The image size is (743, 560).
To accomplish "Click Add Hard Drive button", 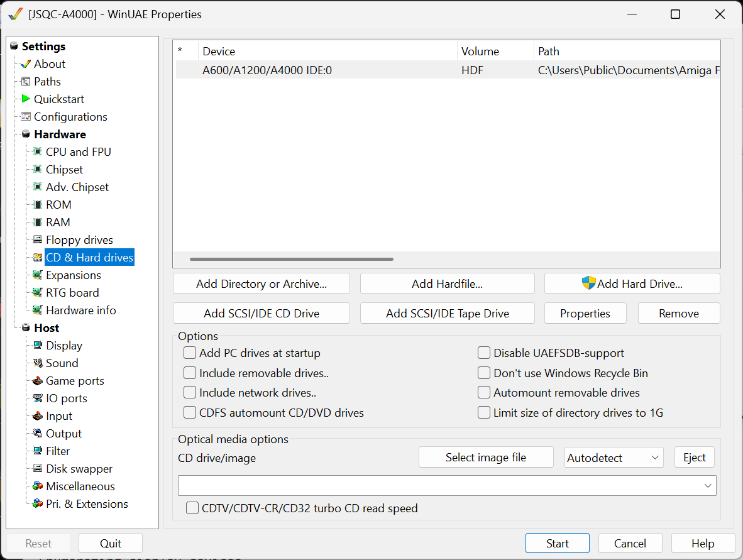I will point(632,284).
